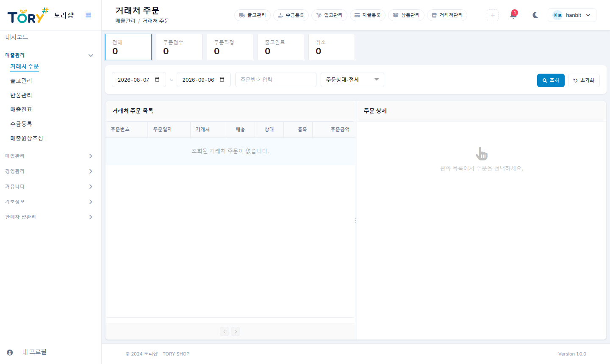610x364 pixels.
Task: Sort by 배송 column header
Action: tap(241, 130)
